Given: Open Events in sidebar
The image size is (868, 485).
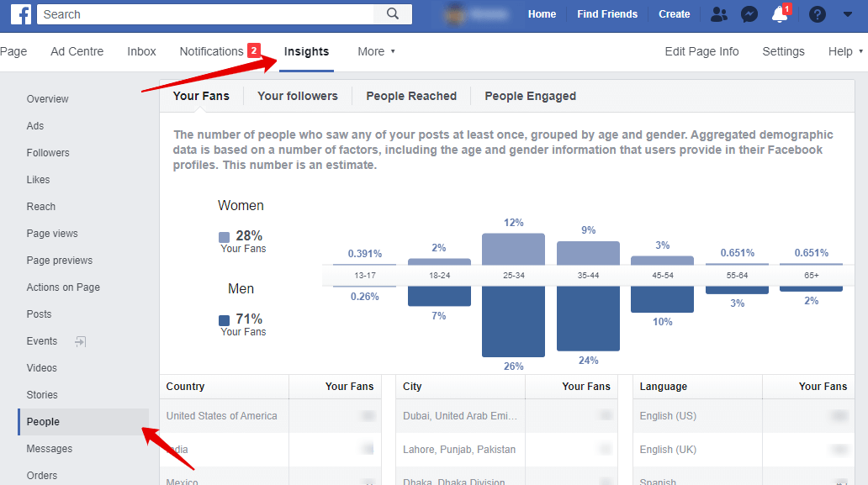Looking at the screenshot, I should click(x=41, y=341).
